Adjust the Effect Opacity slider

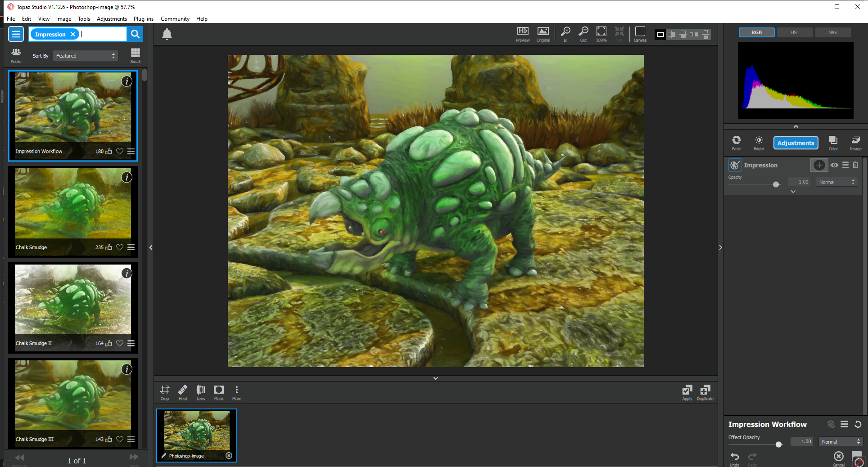778,445
